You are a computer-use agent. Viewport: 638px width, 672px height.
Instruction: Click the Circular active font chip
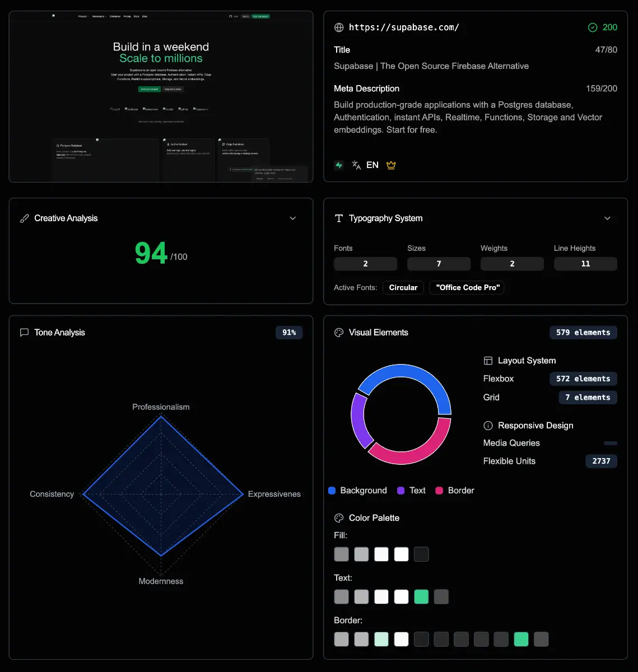[403, 287]
